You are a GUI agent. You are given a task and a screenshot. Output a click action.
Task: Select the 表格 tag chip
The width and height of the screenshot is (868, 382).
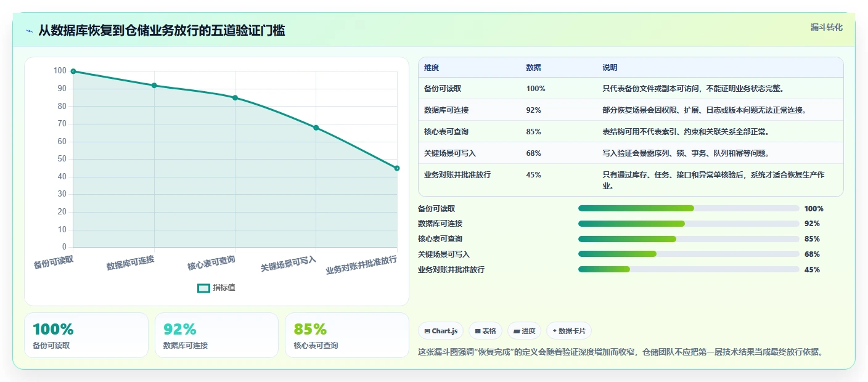tap(486, 331)
